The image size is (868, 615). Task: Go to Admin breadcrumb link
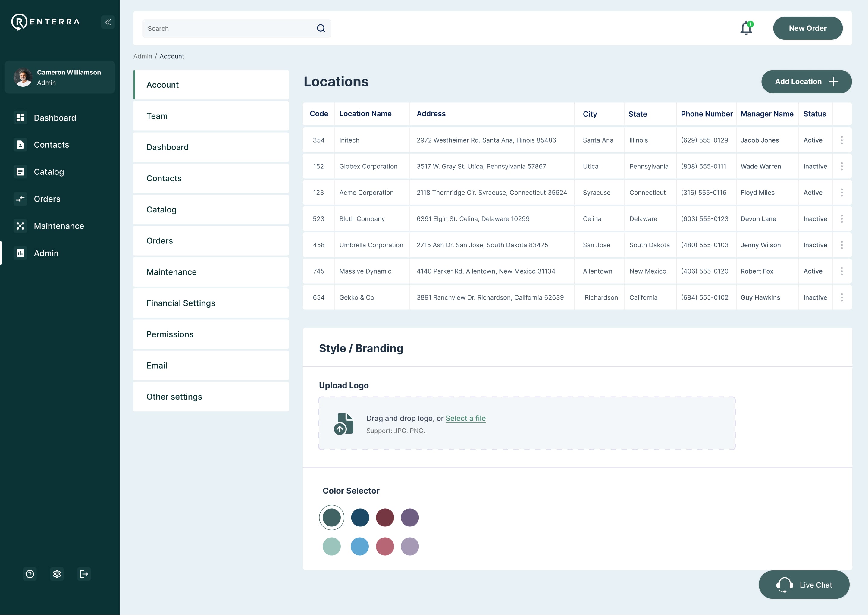tap(143, 56)
